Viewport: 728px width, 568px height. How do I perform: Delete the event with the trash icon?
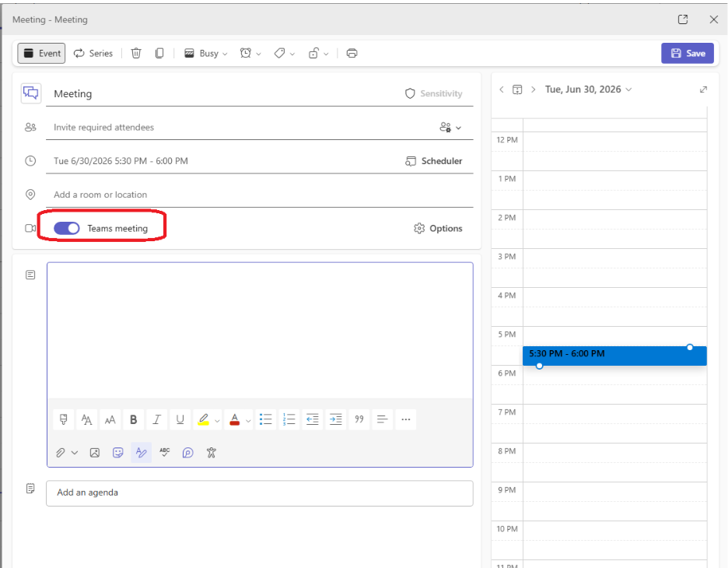click(x=136, y=54)
